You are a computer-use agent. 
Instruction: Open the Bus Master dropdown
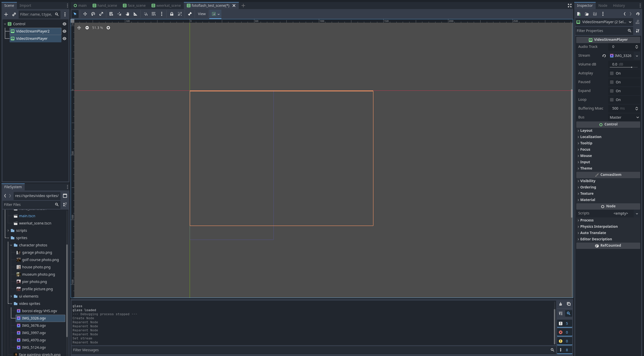click(624, 117)
